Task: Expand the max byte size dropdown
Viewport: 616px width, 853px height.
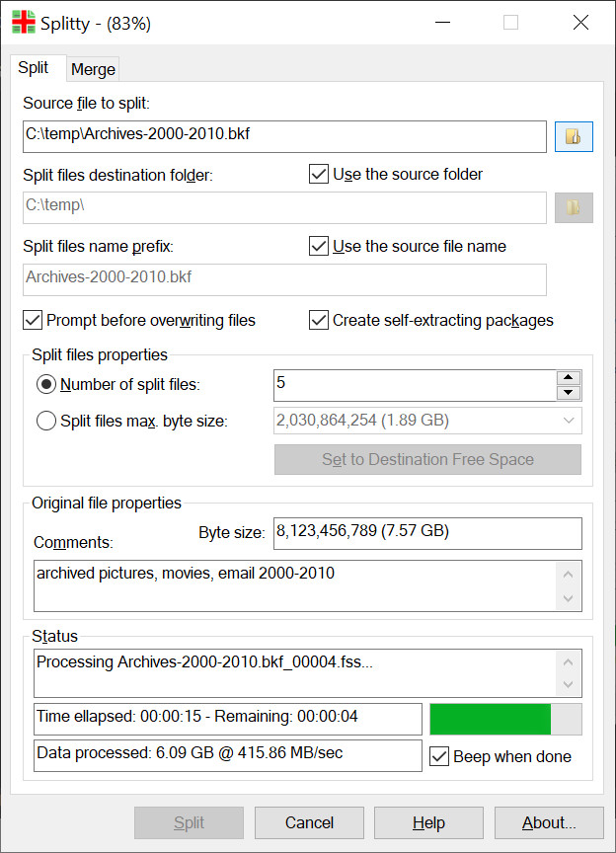Action: 569,421
